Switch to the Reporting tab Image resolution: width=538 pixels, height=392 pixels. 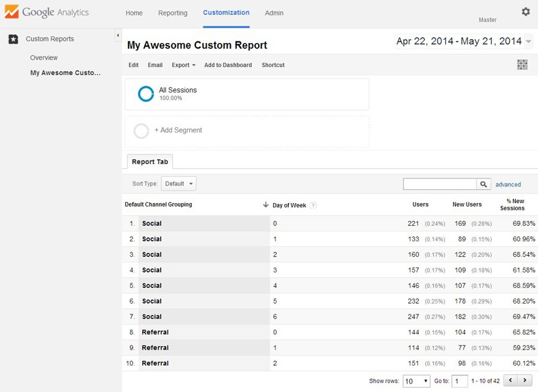coord(173,13)
